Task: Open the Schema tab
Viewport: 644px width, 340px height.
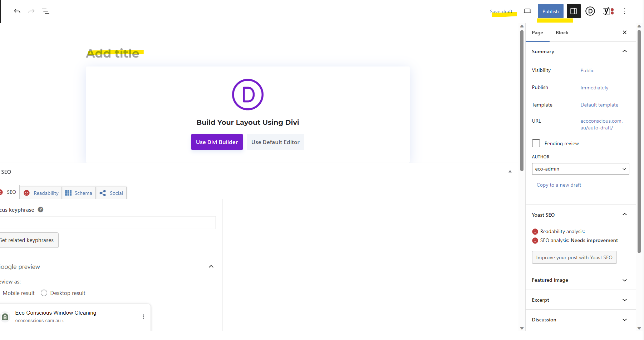Action: 79,193
